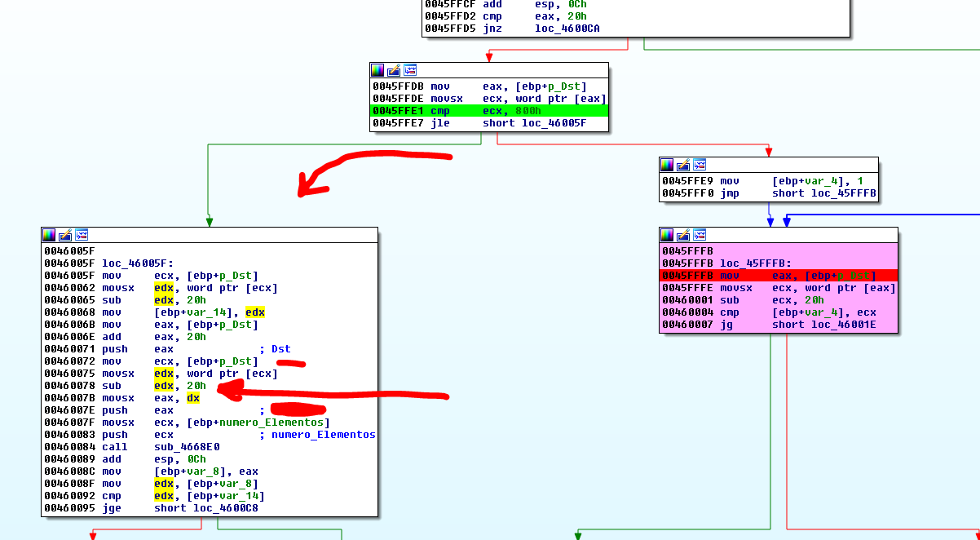Click highlighted dx register in movsx eax line
The image size is (980, 540).
click(x=193, y=398)
